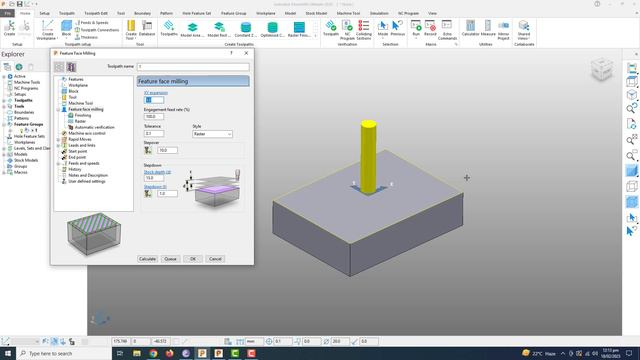The image size is (640, 360).
Task: Open the Simulation ribbon tab
Action: point(379,13)
